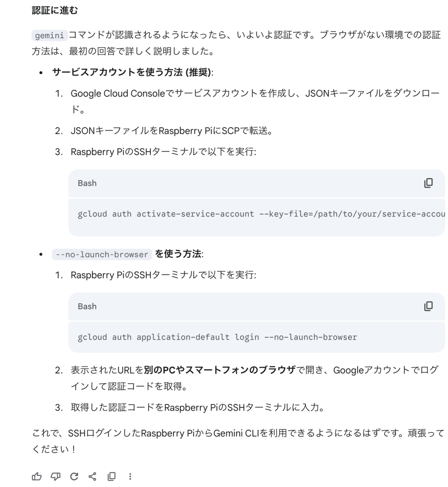Open the share icon below the response
448x487 pixels.
93,476
